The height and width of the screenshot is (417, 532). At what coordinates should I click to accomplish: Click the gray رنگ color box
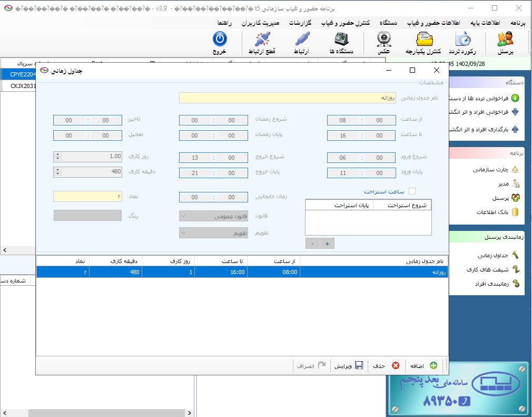coord(87,215)
